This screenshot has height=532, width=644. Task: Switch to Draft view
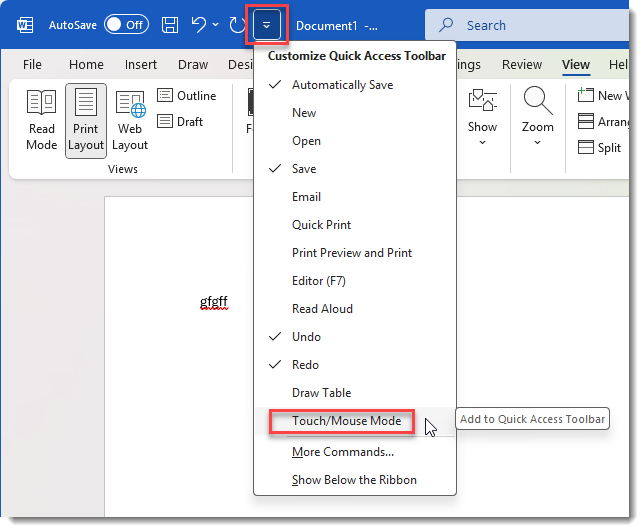point(180,121)
